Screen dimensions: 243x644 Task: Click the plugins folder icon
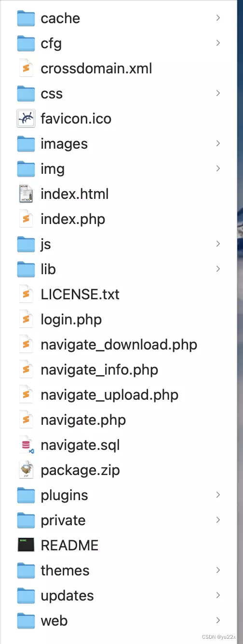(x=26, y=495)
